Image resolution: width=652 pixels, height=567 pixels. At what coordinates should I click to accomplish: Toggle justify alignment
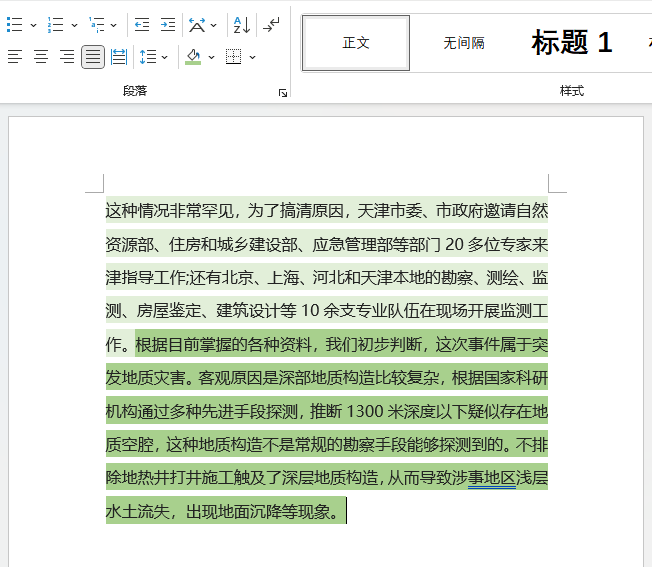click(93, 57)
